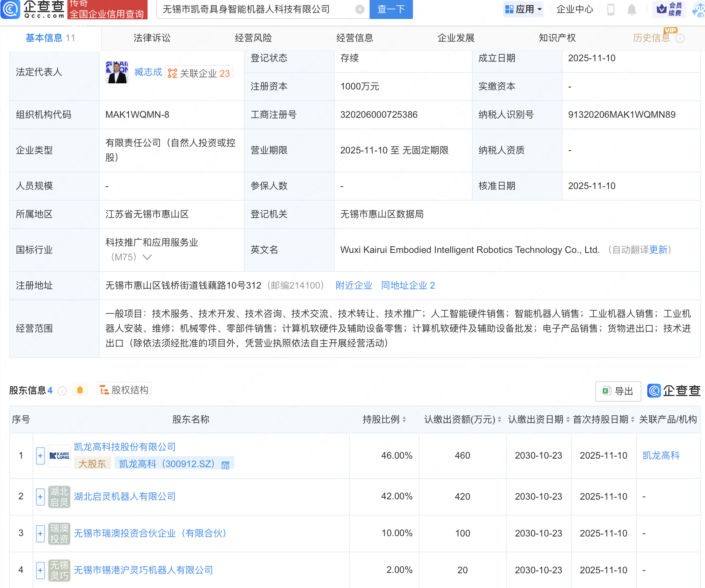The height and width of the screenshot is (588, 705).
Task: Click the info icon beside 股东信息
Action: pos(62,391)
